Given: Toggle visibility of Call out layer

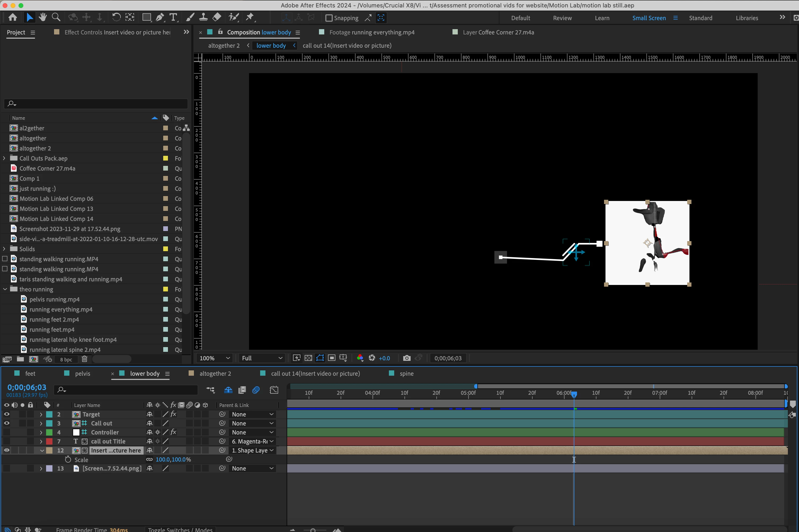Looking at the screenshot, I should (x=6, y=423).
